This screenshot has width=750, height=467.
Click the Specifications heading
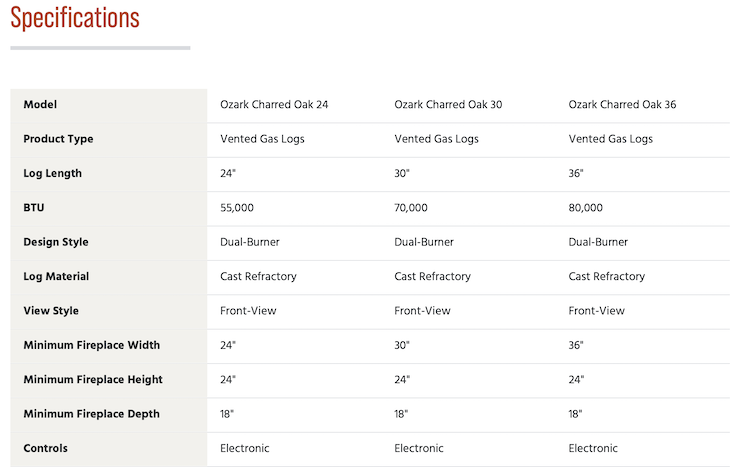click(75, 18)
